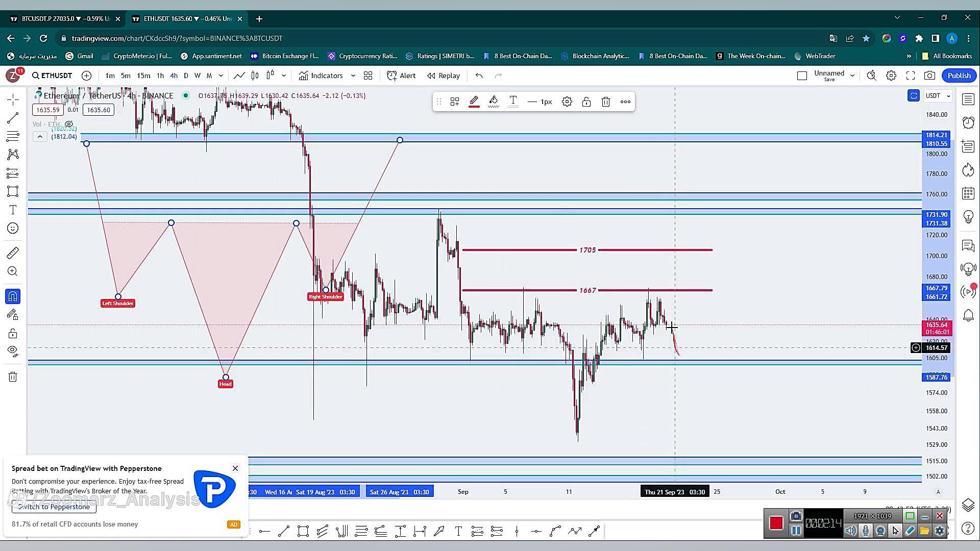The width and height of the screenshot is (980, 551).
Task: Select chart layout setup
Action: point(802,76)
